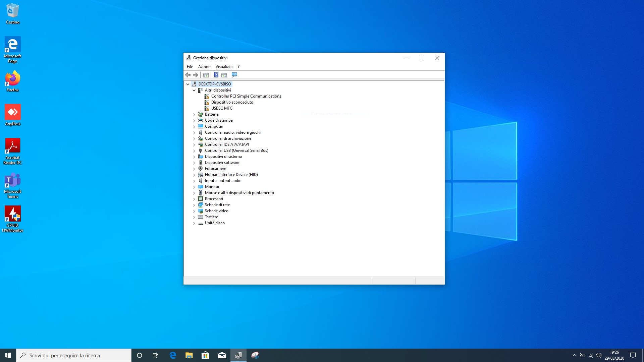Collapse the Altri dispositivi category

(194, 90)
